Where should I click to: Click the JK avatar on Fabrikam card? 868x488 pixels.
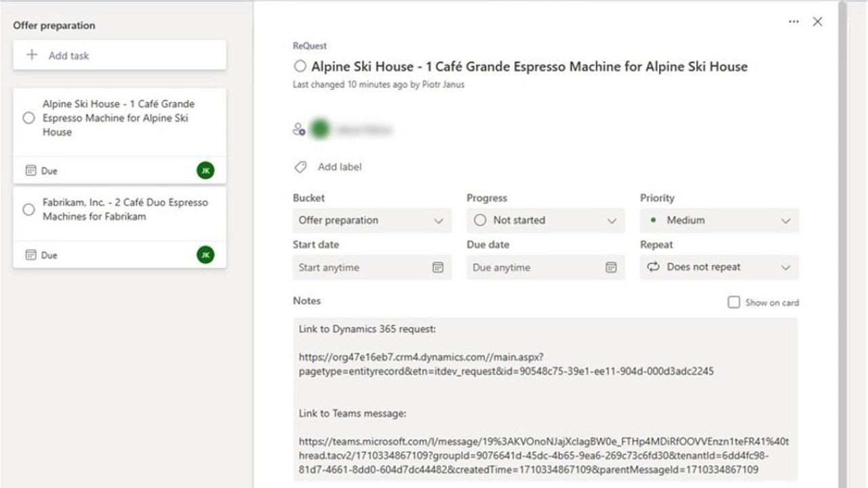pos(205,255)
